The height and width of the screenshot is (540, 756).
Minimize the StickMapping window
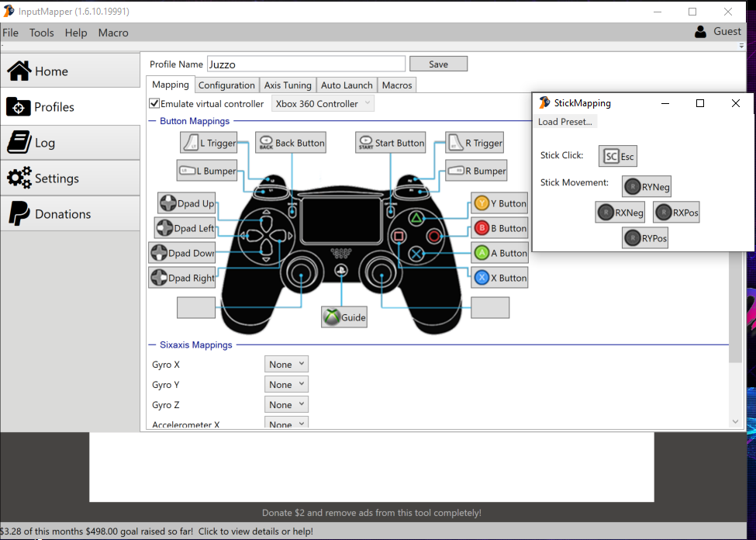pyautogui.click(x=665, y=102)
